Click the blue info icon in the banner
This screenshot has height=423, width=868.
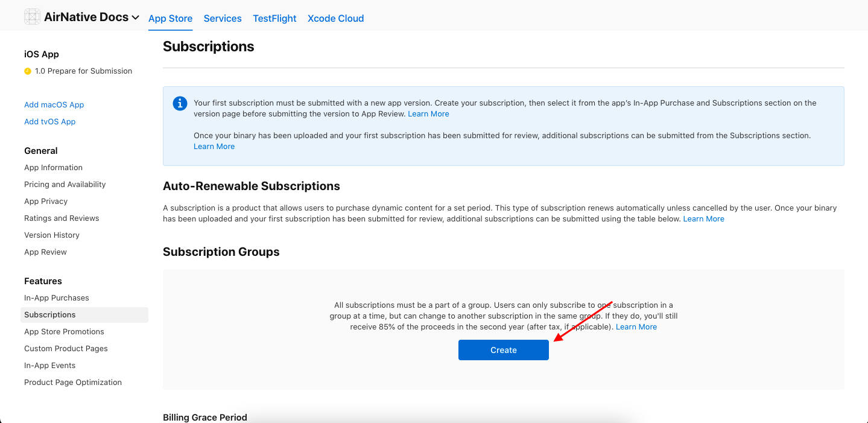pyautogui.click(x=180, y=104)
